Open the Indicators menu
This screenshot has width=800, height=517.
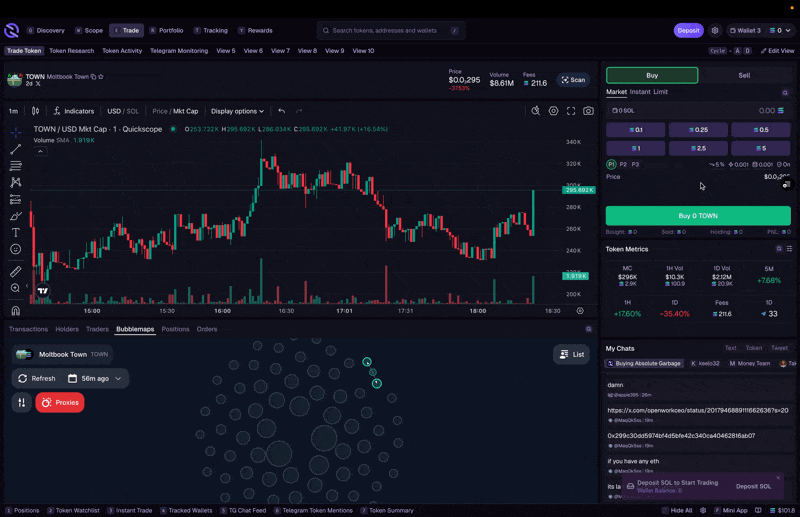tap(74, 111)
